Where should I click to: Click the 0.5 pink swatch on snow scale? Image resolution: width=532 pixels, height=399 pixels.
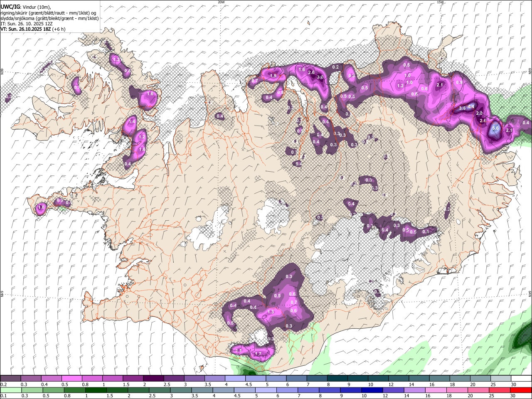click(71, 379)
